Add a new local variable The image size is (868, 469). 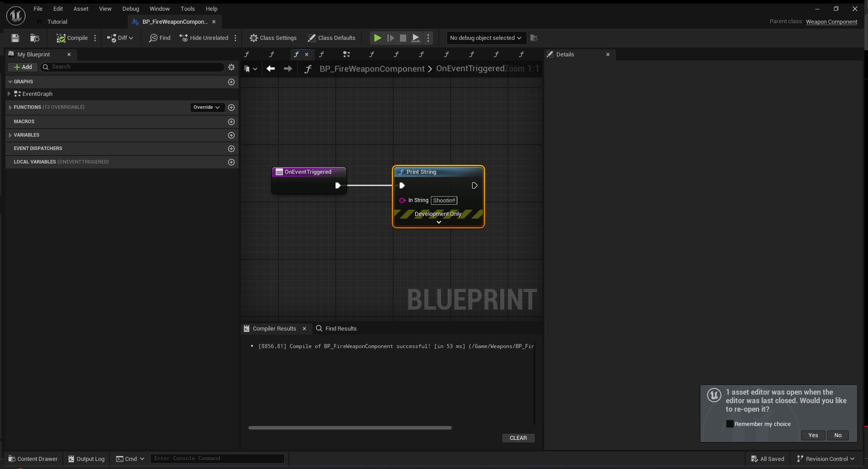231,162
